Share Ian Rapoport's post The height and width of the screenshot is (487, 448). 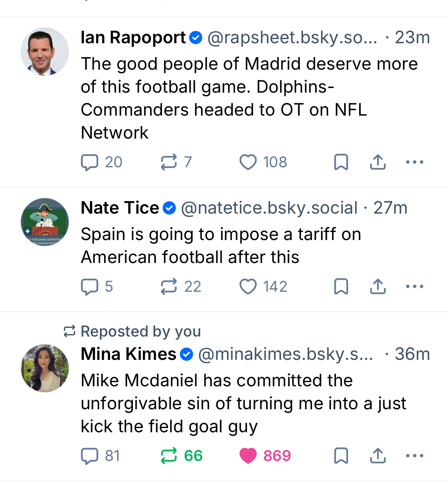coord(378,162)
